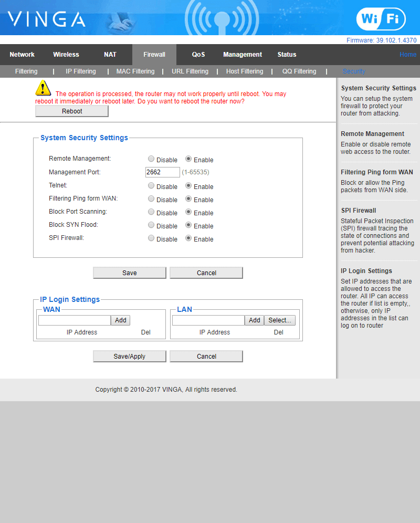Disable Block SYN Flood protection
The height and width of the screenshot is (523, 420).
[x=151, y=225]
